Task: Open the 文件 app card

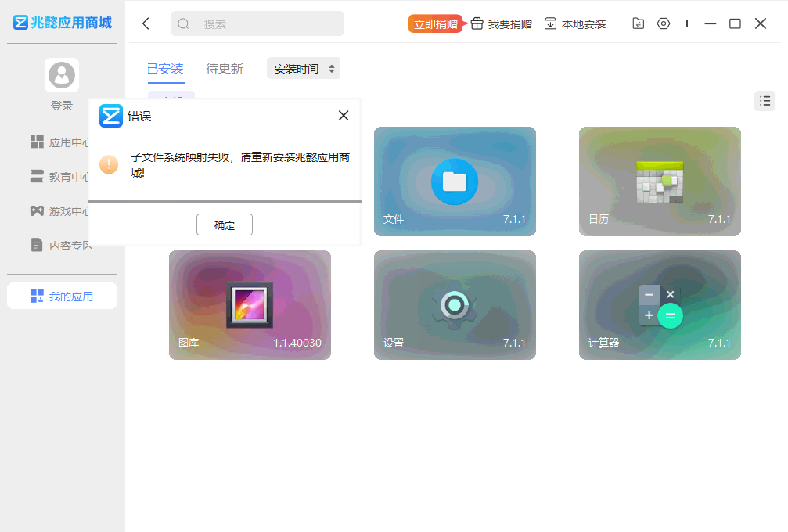Action: click(455, 182)
